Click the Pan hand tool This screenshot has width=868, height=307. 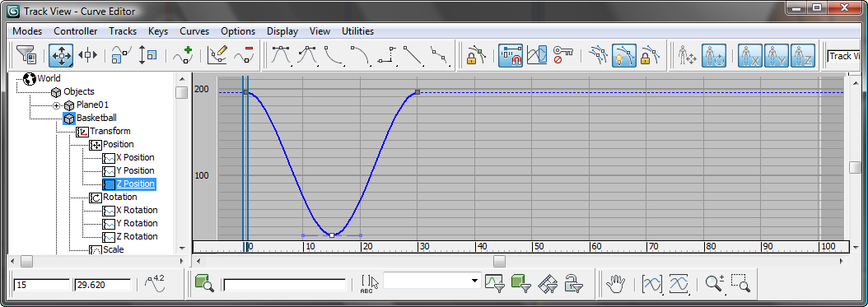pos(615,284)
